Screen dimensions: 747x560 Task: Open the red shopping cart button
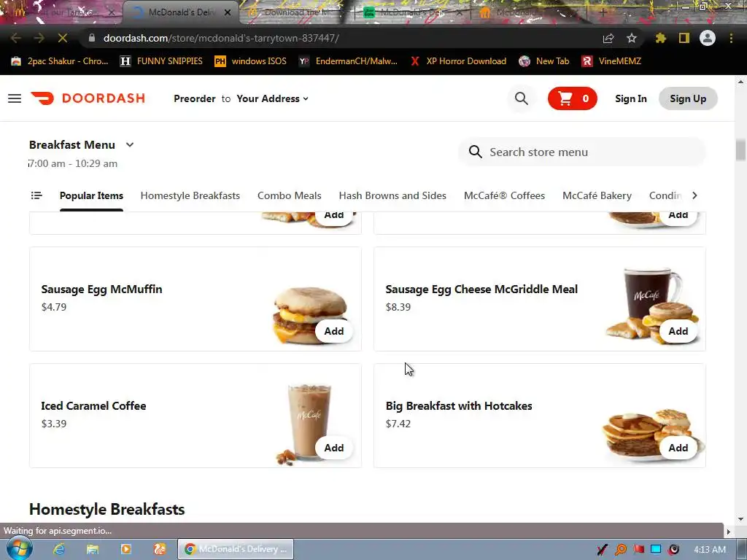(x=572, y=98)
